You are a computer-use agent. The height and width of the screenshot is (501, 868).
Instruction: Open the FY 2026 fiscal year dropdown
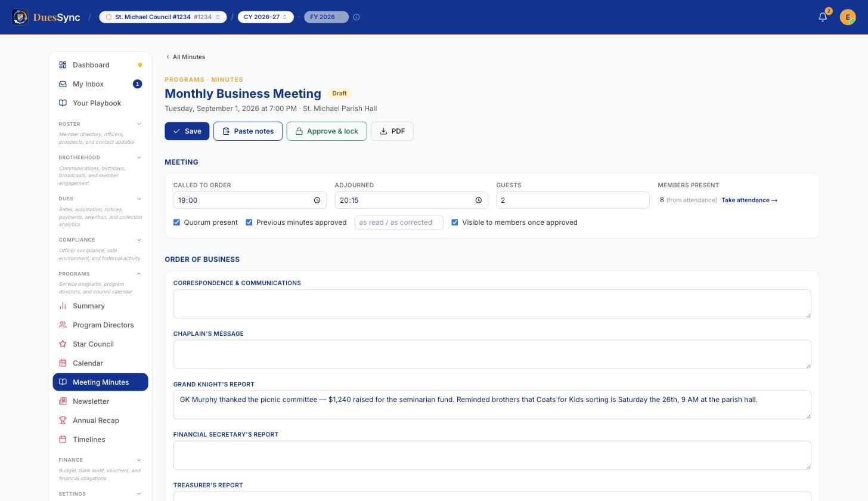[x=326, y=17]
